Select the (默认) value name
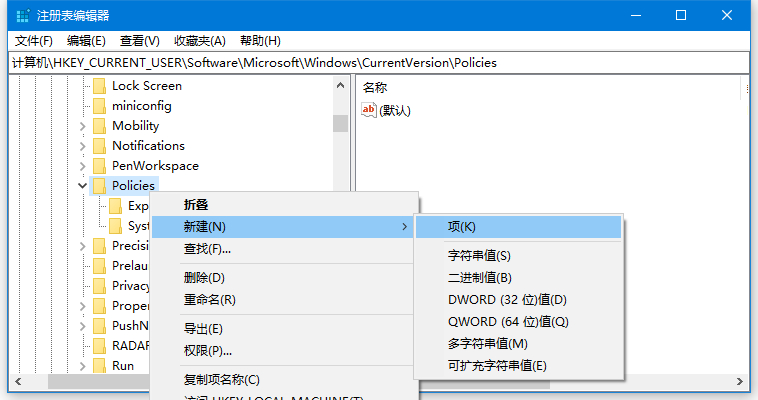 coord(395,111)
